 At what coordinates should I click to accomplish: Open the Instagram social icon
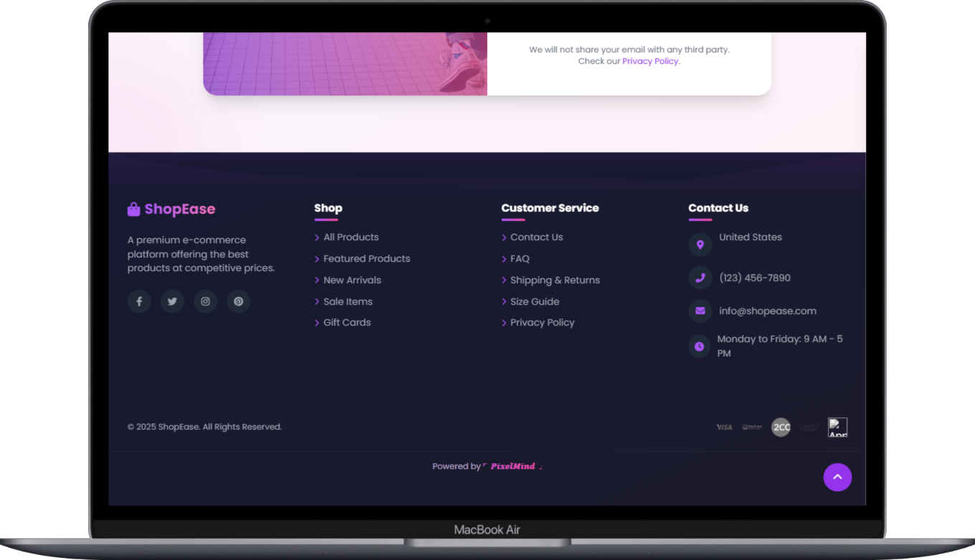coord(205,301)
